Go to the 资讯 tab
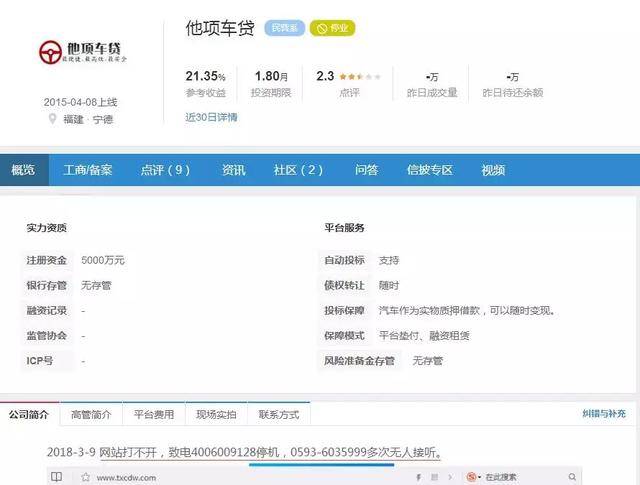Viewport: 640px width, 485px height. [x=233, y=170]
